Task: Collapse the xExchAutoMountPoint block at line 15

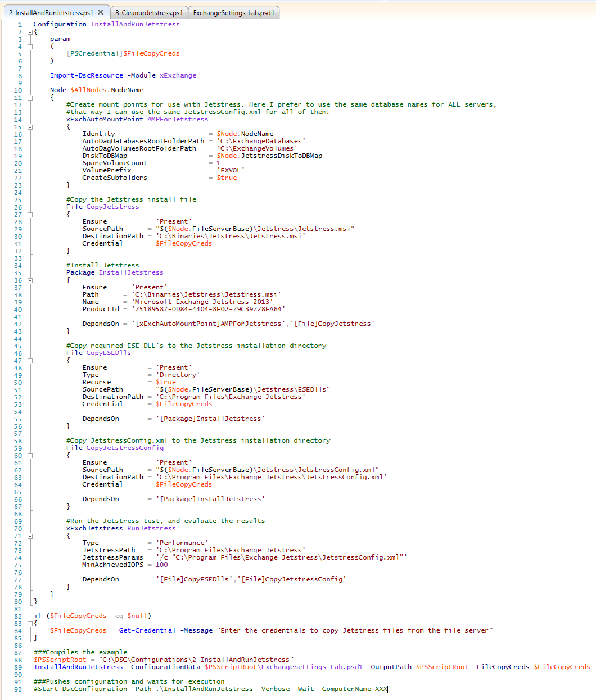Action: [30, 127]
